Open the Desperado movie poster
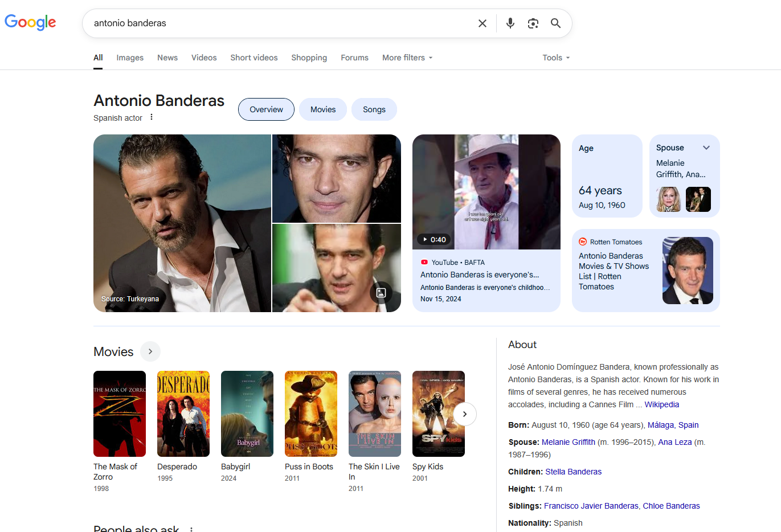 coord(183,414)
